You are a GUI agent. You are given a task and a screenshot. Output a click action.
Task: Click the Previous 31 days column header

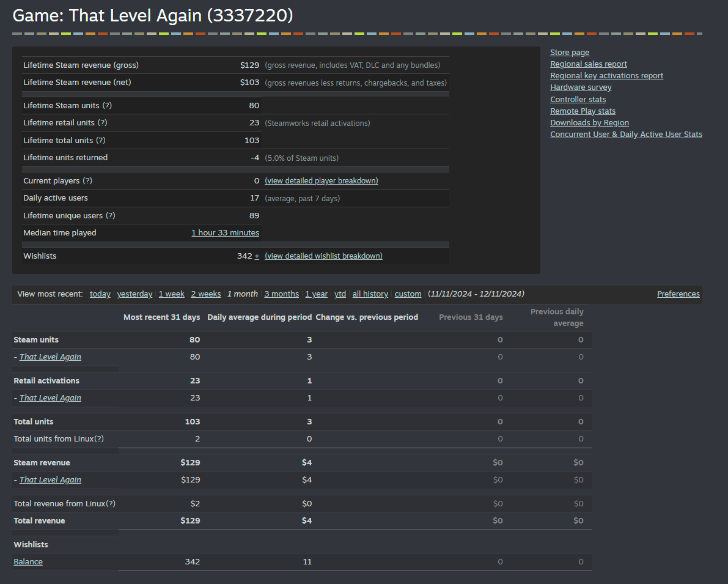[x=471, y=317]
